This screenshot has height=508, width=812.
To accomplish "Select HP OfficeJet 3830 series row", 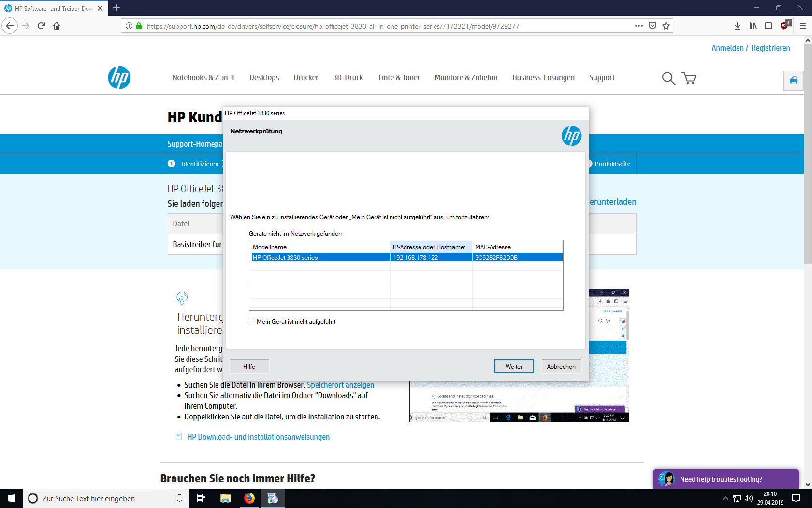I will (x=406, y=257).
